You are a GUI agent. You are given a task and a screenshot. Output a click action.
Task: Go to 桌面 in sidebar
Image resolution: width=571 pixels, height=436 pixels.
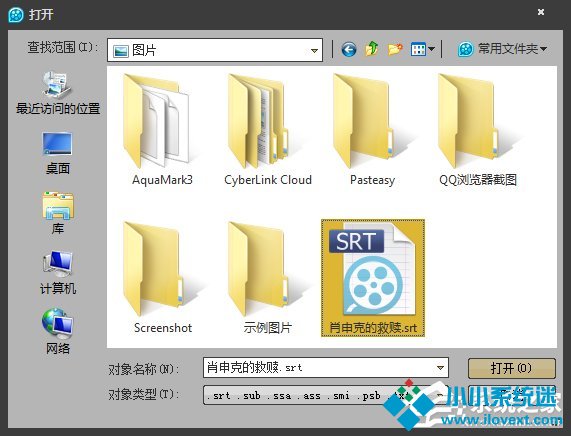(58, 153)
